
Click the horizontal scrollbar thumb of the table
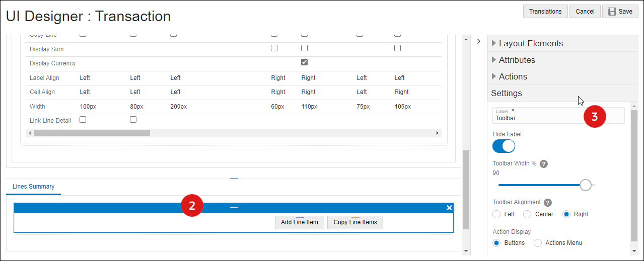pyautogui.click(x=92, y=133)
